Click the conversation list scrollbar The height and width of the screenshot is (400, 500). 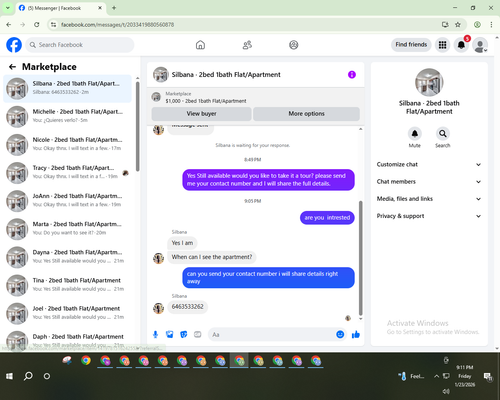point(137,127)
